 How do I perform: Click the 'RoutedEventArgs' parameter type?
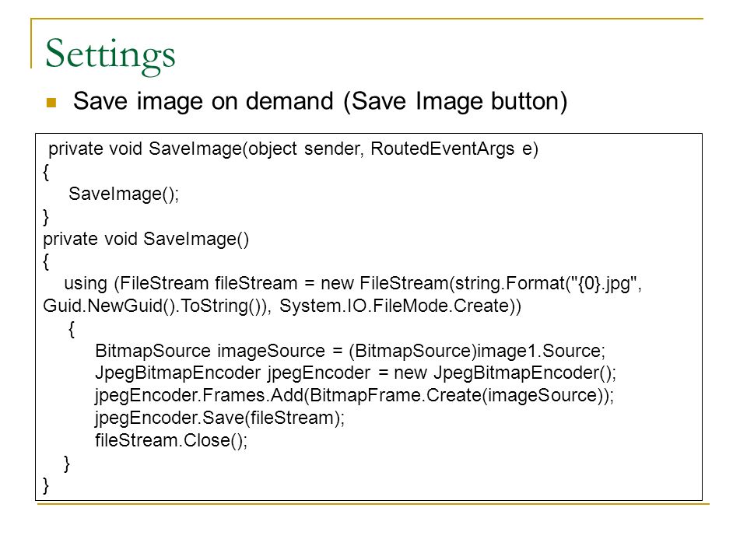[x=443, y=149]
